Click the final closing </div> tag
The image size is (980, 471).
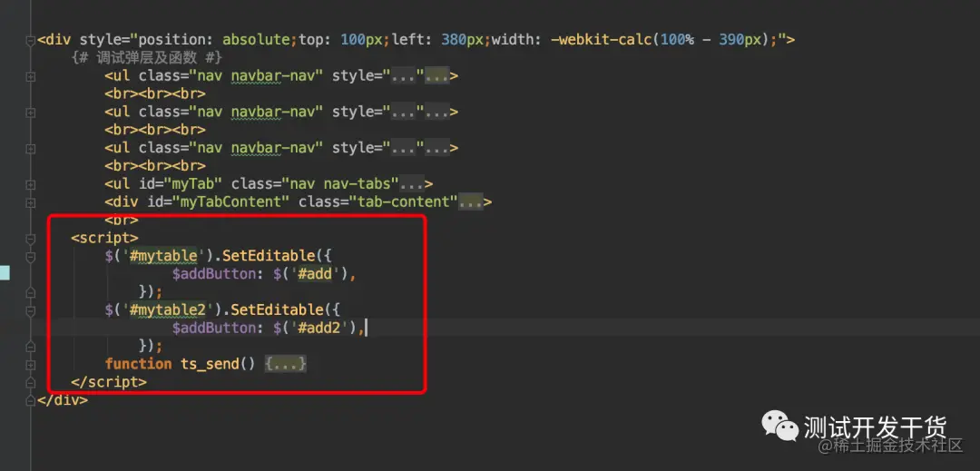(63, 400)
